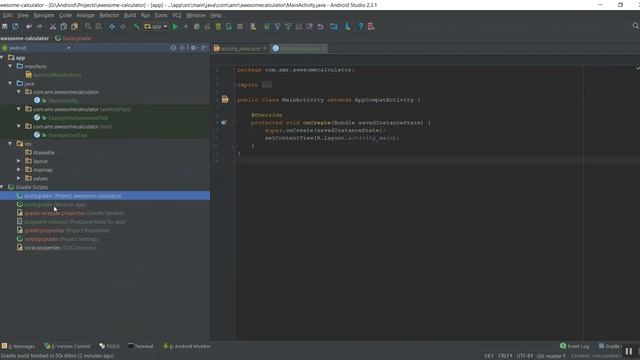Open the Event Log

pos(575,346)
